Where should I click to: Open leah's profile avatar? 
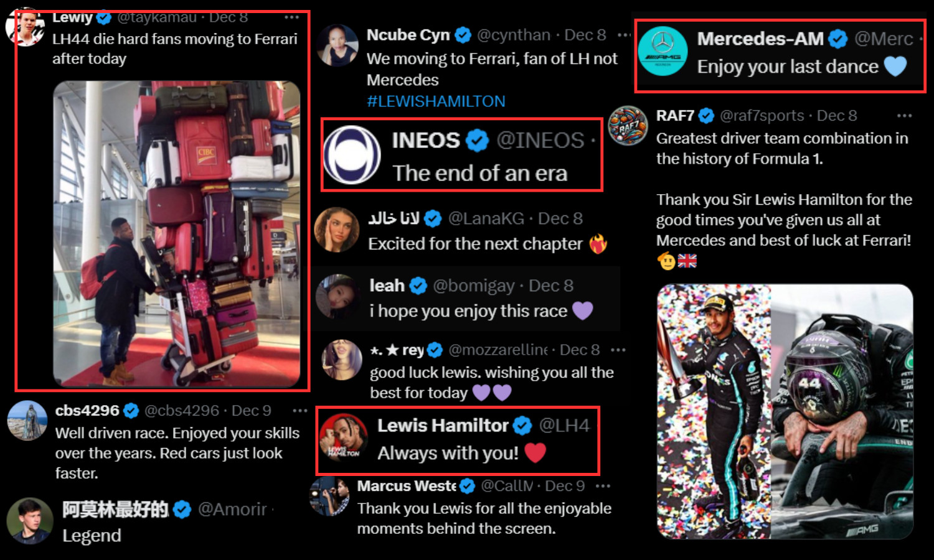coord(337,297)
